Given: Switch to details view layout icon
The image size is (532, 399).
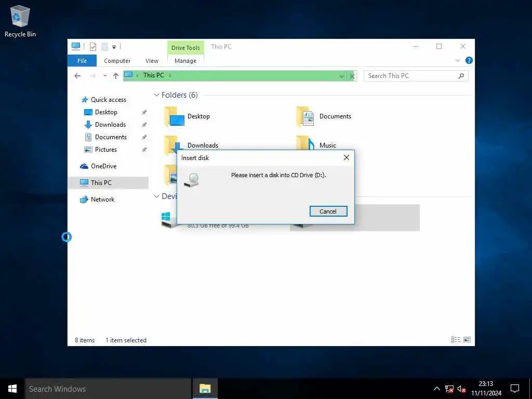Looking at the screenshot, I should tap(456, 340).
